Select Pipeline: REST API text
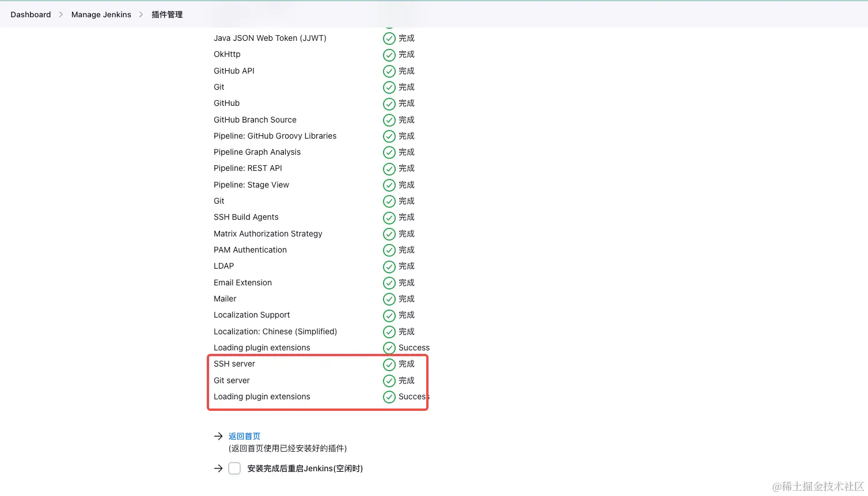Image resolution: width=868 pixels, height=496 pixels. click(x=248, y=168)
